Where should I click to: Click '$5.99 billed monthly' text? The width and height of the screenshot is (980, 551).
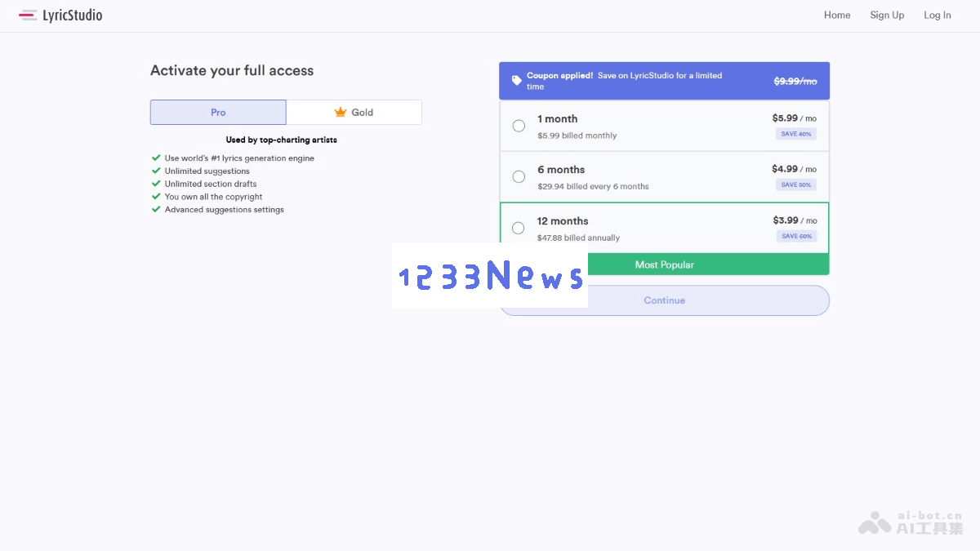[577, 136]
